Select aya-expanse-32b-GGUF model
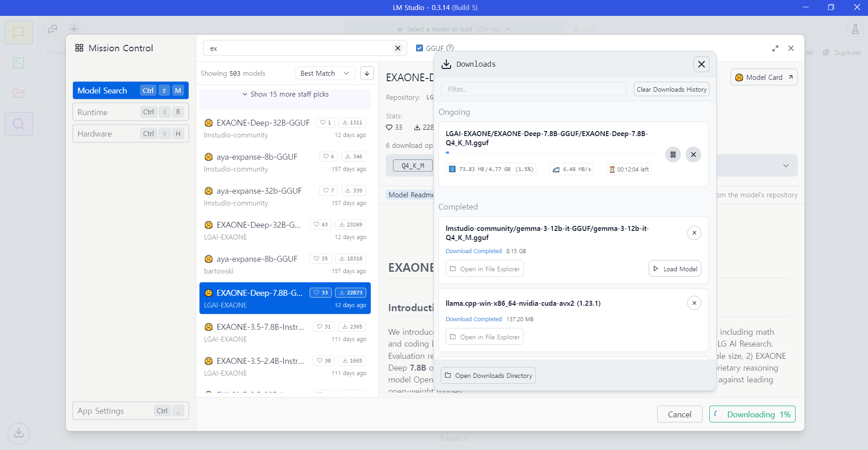This screenshot has width=868, height=450. 285,196
